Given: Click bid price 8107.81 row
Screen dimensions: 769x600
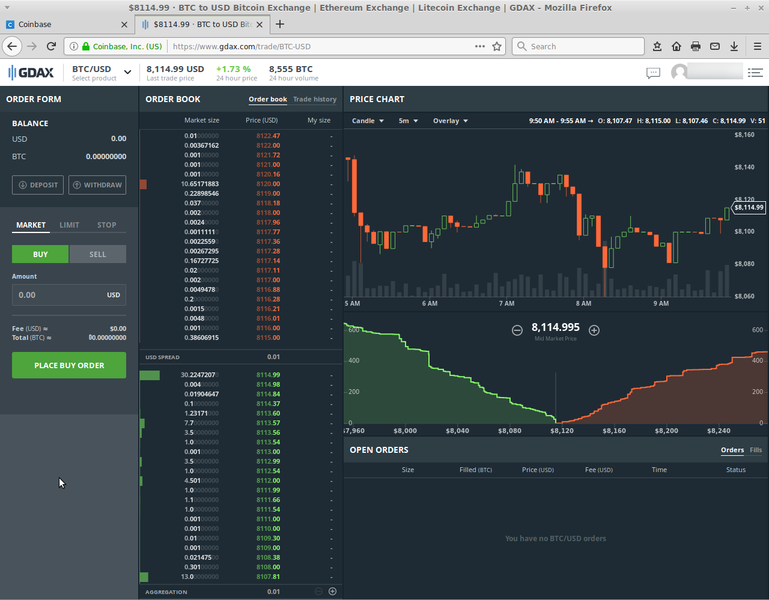Looking at the screenshot, I should click(240, 576).
